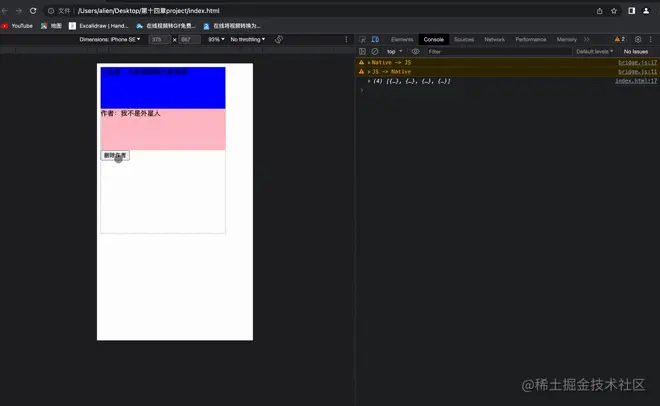This screenshot has height=406, width=660.
Task: Open the index.html:17 source link
Action: pos(636,81)
